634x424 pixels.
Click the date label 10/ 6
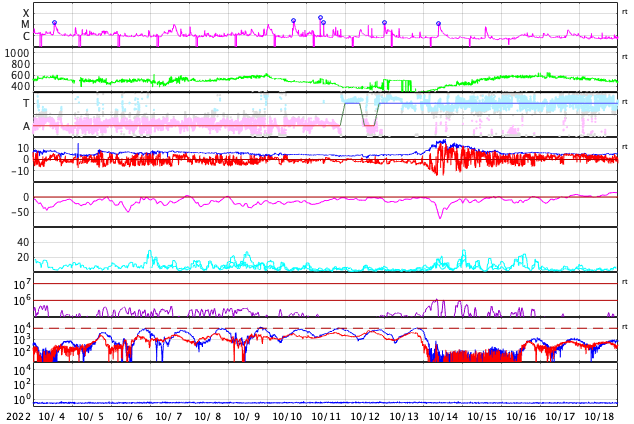pos(130,417)
